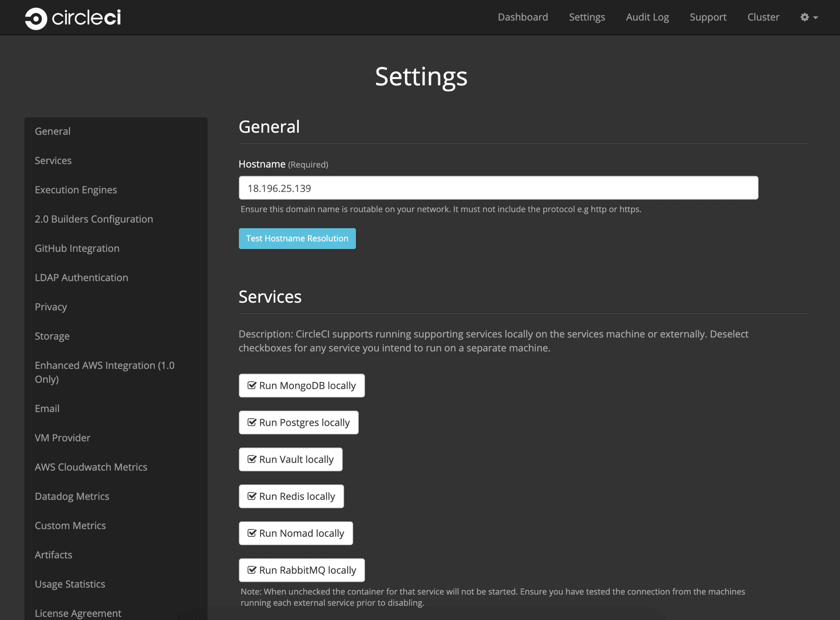Toggle Run RabbitMQ locally checkbox
Screen dimensions: 840x620
click(x=301, y=570)
